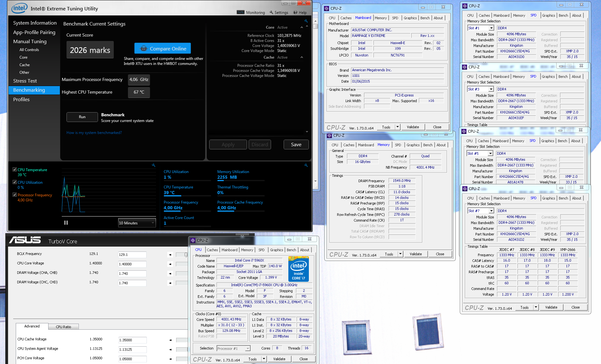Select Manual Tuning in XTU sidebar
601x364 pixels.
[30, 42]
